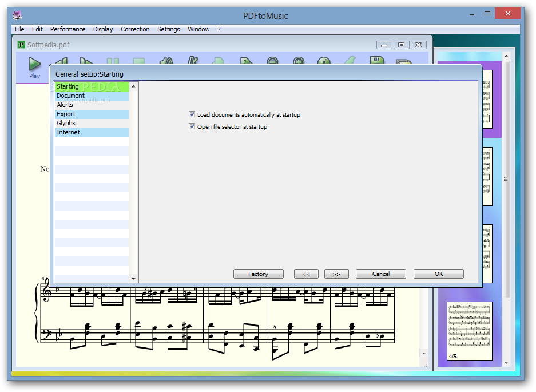Click the setup list scroll down arrow
Viewport: 536px width, 392px height.
pyautogui.click(x=133, y=279)
